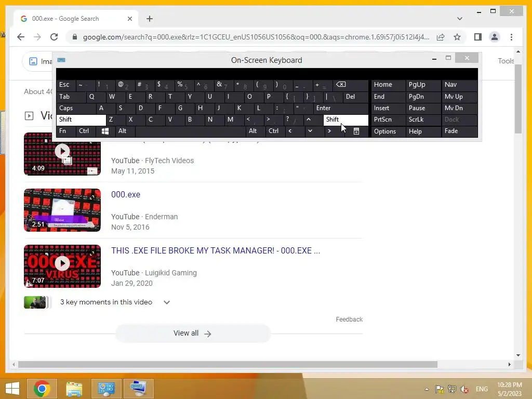Screen dimensions: 532x399
Task: Click the Fade key
Action: coord(459,131)
